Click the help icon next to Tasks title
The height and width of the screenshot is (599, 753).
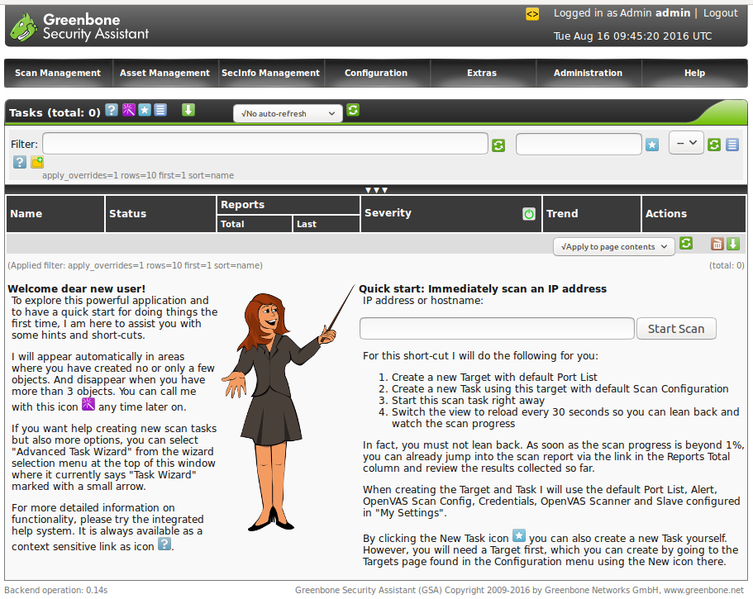click(x=111, y=110)
